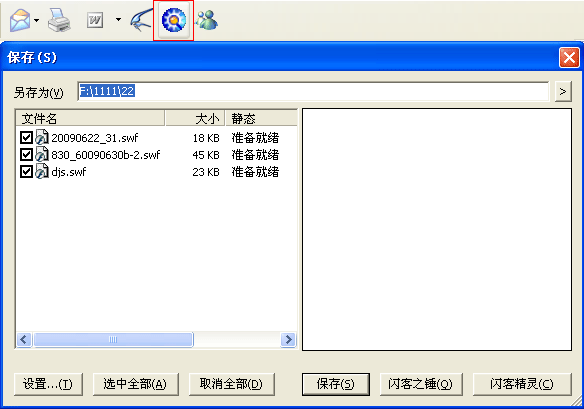The image size is (584, 409).
Task: Toggle the djs.swf checkbox
Action: 26,171
